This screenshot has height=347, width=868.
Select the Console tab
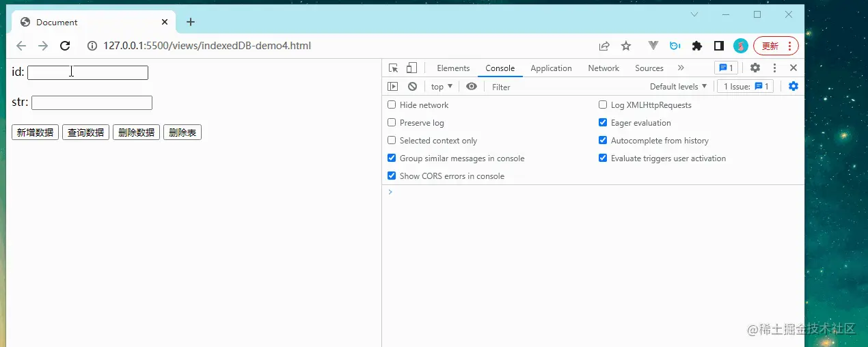click(x=500, y=68)
